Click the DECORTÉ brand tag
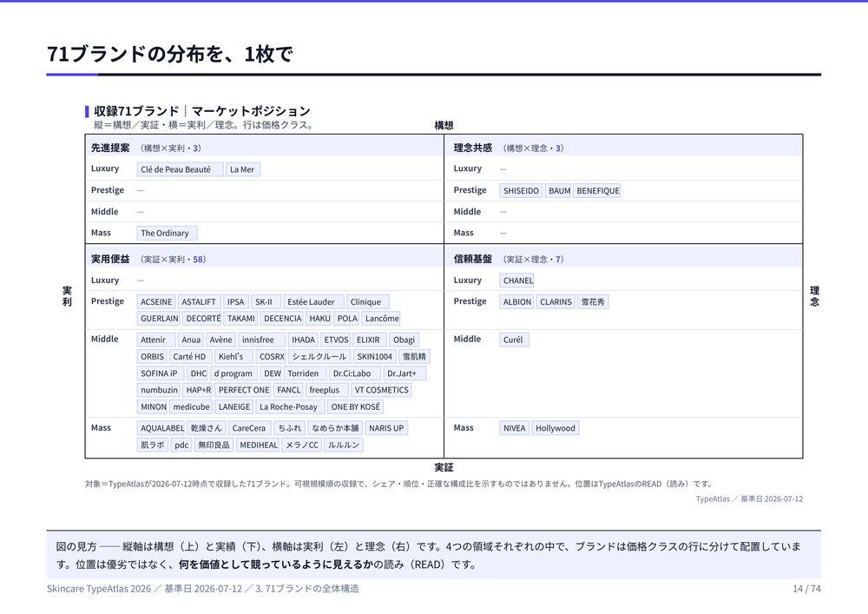Viewport: 868px width, 614px height. click(x=202, y=319)
